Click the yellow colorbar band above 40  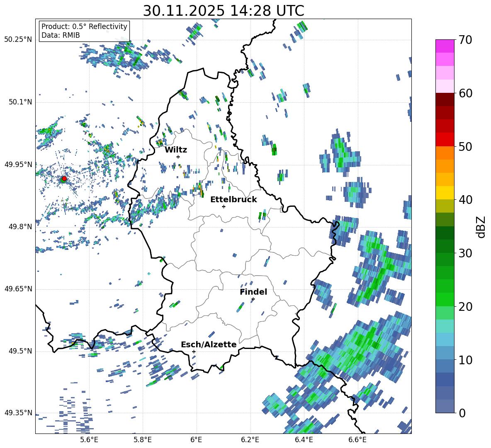[x=445, y=193]
